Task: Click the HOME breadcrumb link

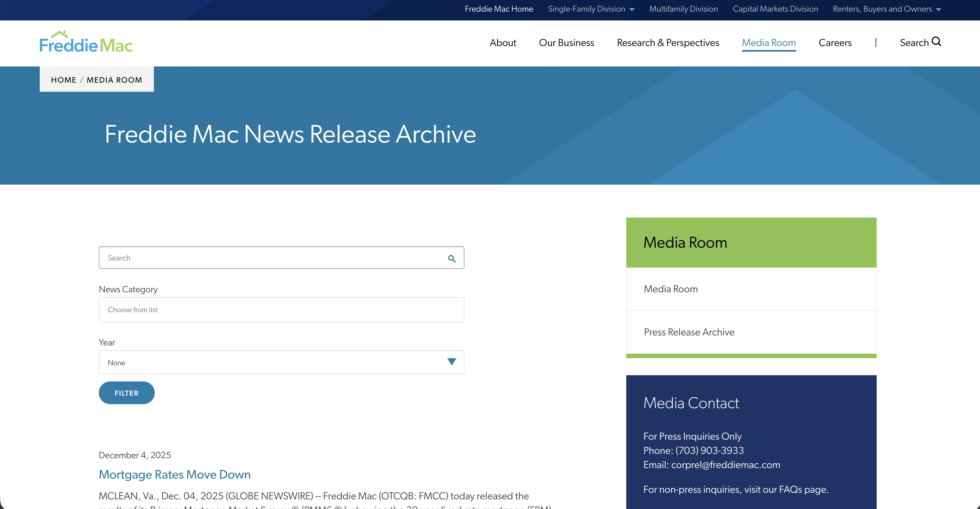Action: click(x=64, y=80)
